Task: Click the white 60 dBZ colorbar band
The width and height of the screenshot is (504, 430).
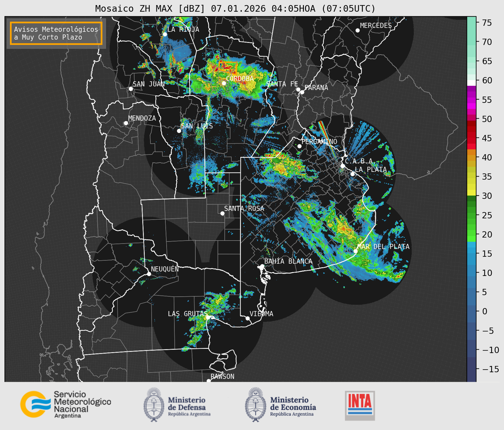Action: pyautogui.click(x=471, y=83)
